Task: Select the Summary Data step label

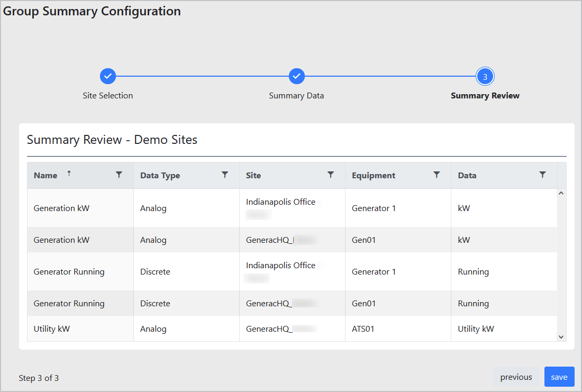Action: tap(296, 96)
